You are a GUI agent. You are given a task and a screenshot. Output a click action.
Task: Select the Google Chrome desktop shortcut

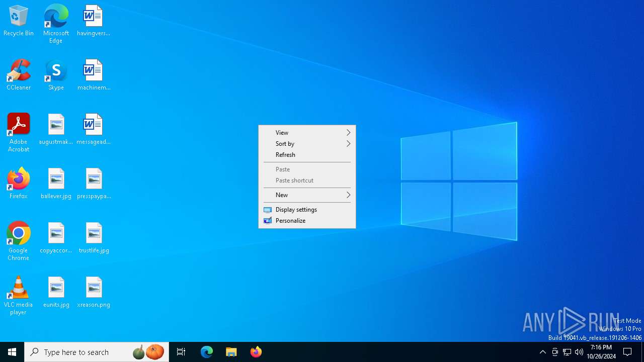click(19, 241)
